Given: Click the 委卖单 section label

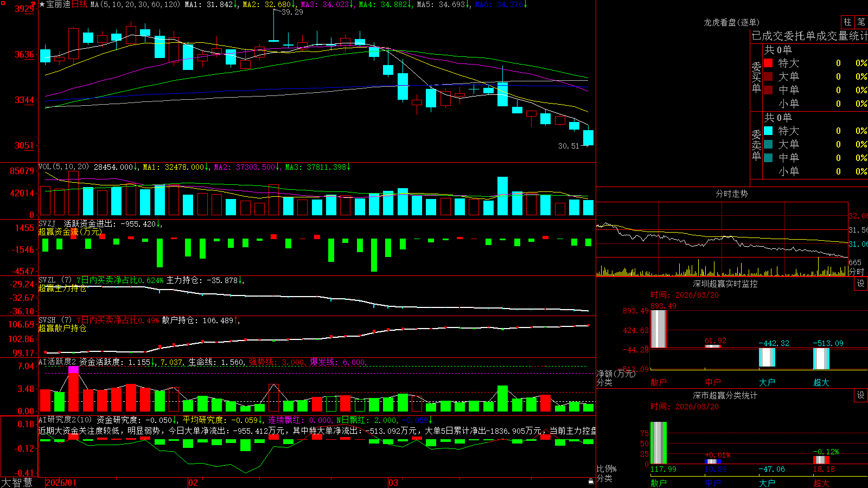Looking at the screenshot, I should click(x=756, y=145).
